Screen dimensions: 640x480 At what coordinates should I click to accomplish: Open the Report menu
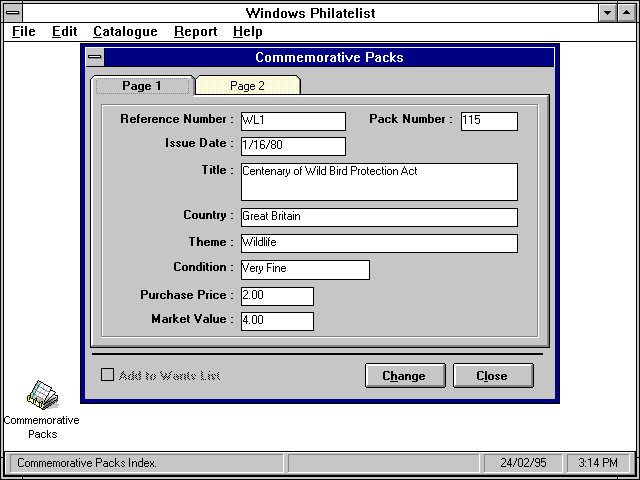click(195, 32)
